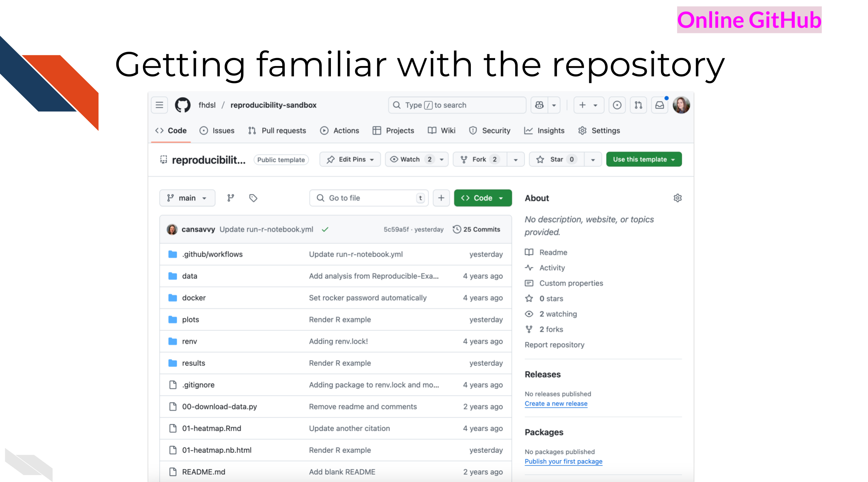The height and width of the screenshot is (482, 868).
Task: Open the issues circle icon in header
Action: (617, 105)
